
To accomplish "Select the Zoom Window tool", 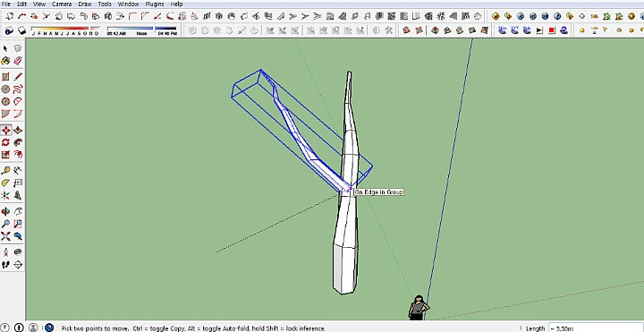I will click(x=18, y=224).
